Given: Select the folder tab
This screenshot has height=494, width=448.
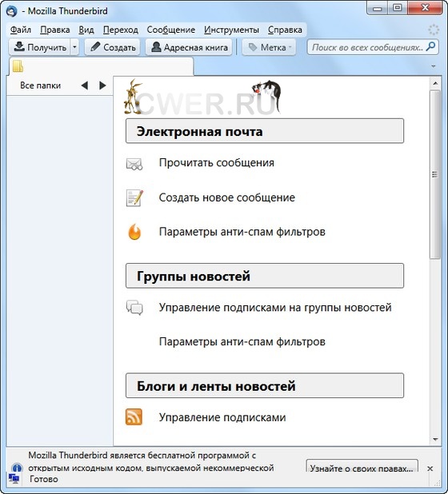Looking at the screenshot, I should [x=101, y=66].
